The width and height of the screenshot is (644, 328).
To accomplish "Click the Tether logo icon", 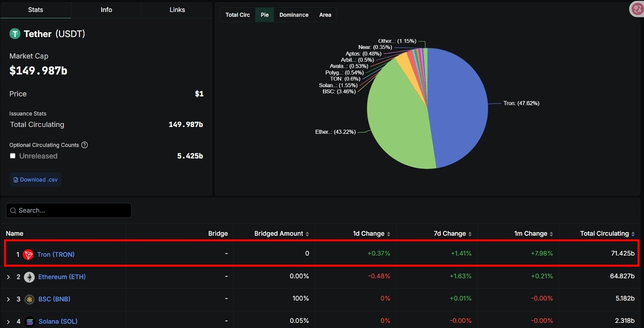I will (15, 34).
